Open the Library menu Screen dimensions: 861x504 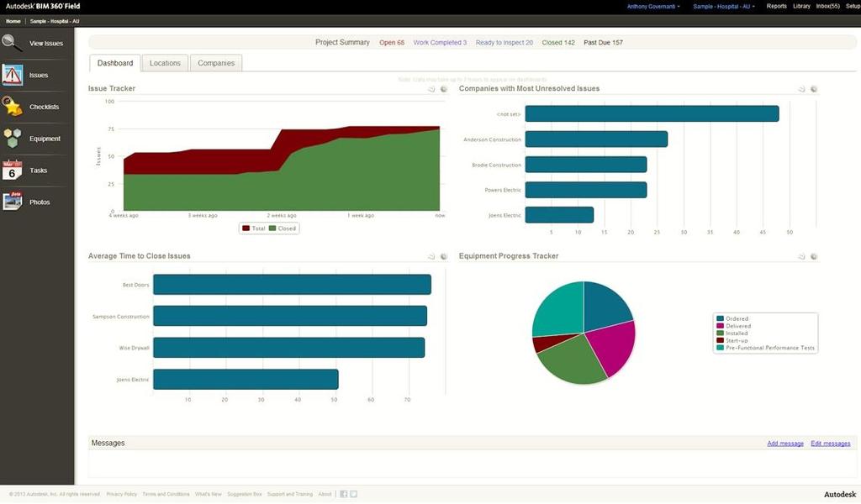801,6
